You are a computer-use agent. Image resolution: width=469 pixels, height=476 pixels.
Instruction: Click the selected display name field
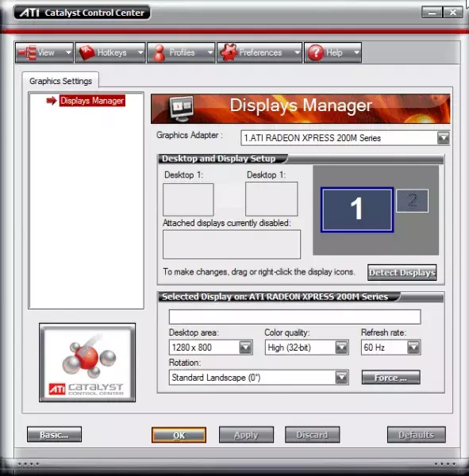point(294,317)
